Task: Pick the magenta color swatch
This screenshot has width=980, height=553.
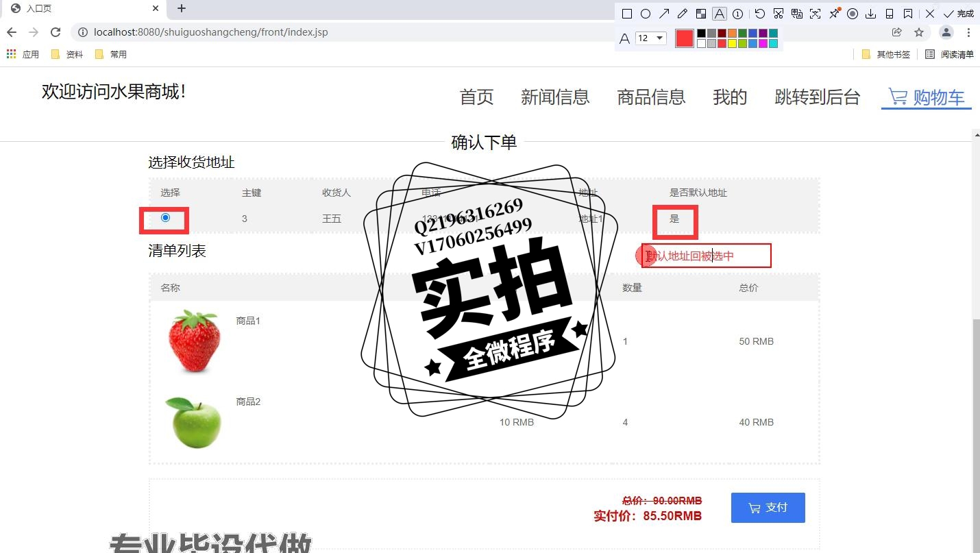Action: tap(763, 43)
